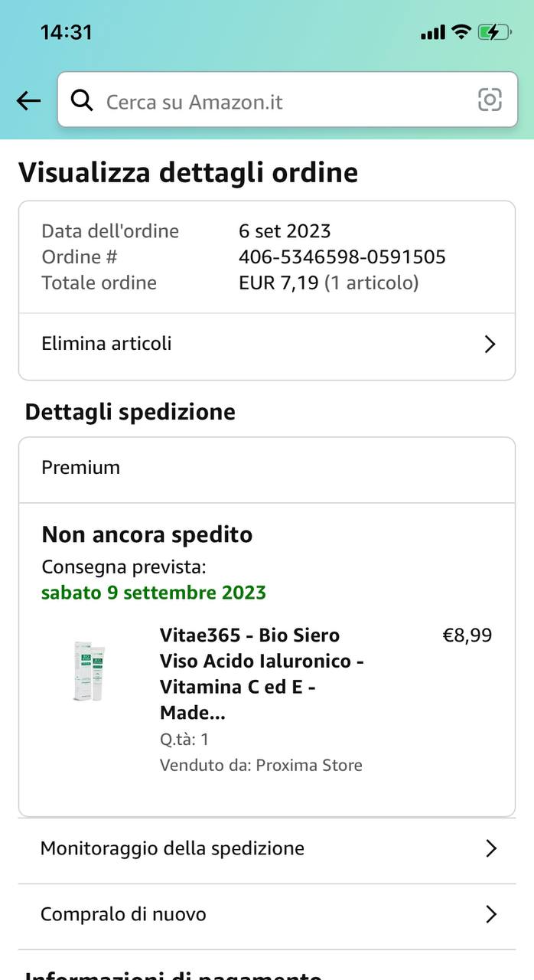
Task: Click the Cerca su Amazon.it search field
Action: pos(288,100)
